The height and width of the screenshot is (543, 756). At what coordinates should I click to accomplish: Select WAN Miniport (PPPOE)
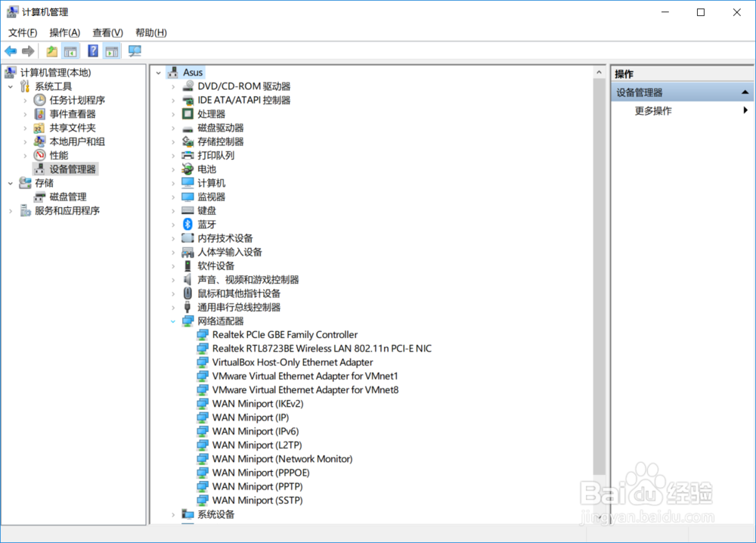click(x=260, y=473)
